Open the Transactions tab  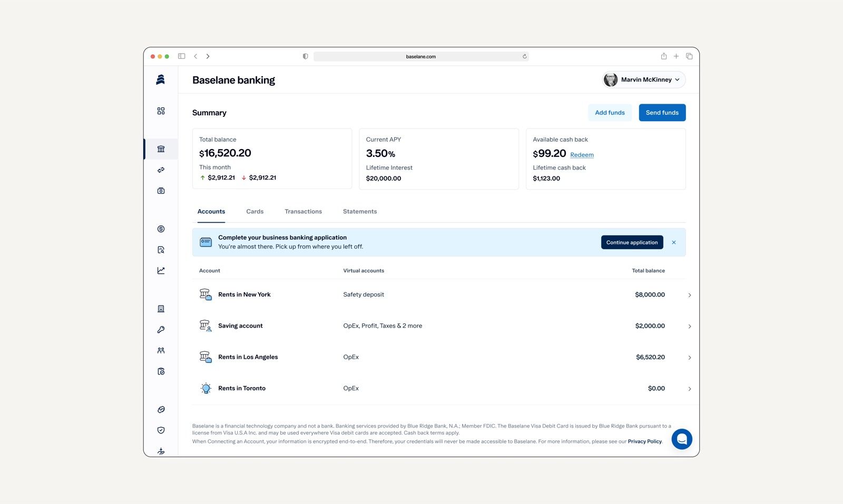tap(303, 212)
